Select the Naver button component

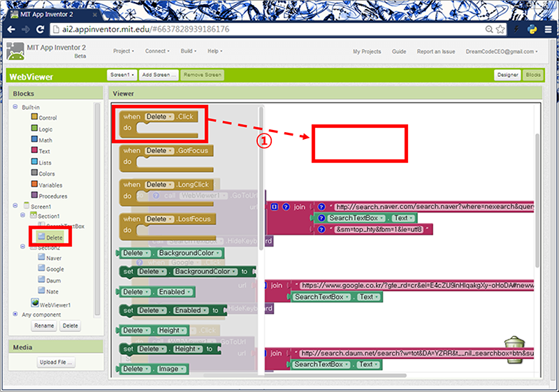pyautogui.click(x=50, y=258)
